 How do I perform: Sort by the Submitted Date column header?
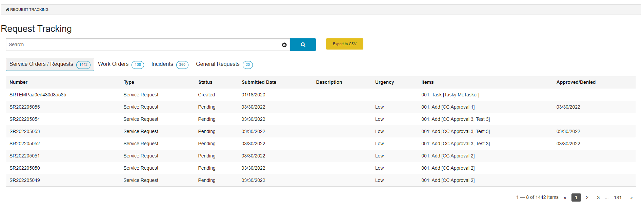pyautogui.click(x=259, y=82)
